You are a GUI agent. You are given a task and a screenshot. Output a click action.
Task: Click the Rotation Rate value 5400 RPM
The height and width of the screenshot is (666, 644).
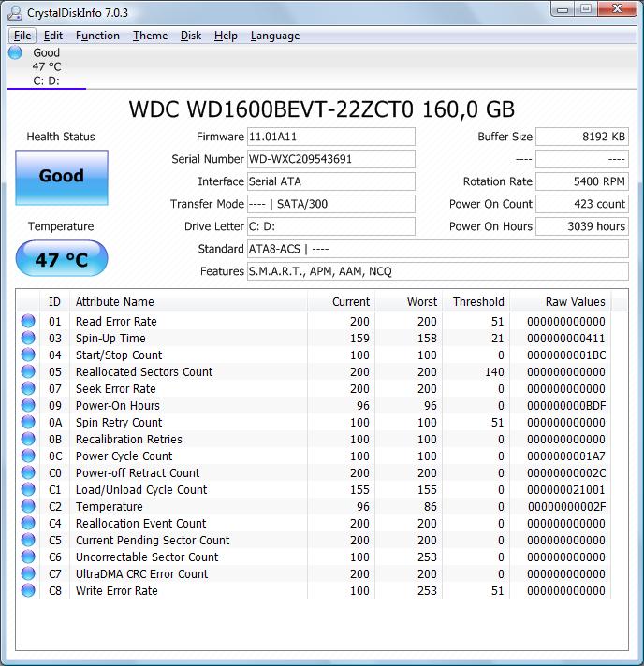[x=582, y=181]
